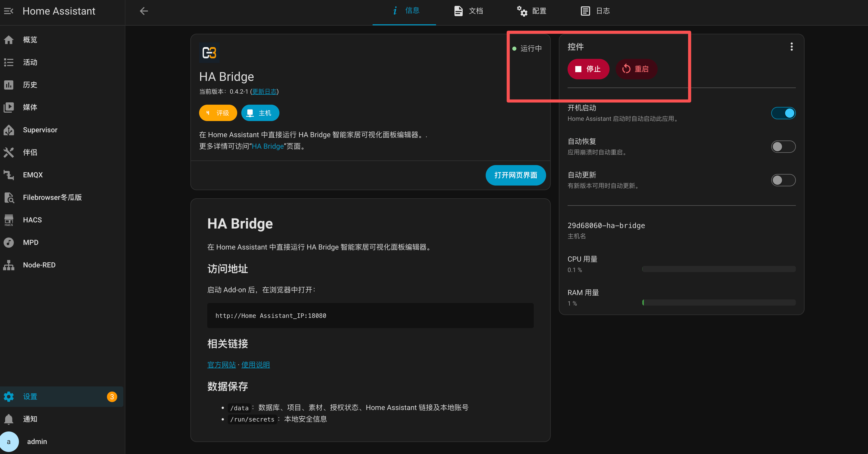Stop the add-on with 停止 button

pyautogui.click(x=588, y=69)
